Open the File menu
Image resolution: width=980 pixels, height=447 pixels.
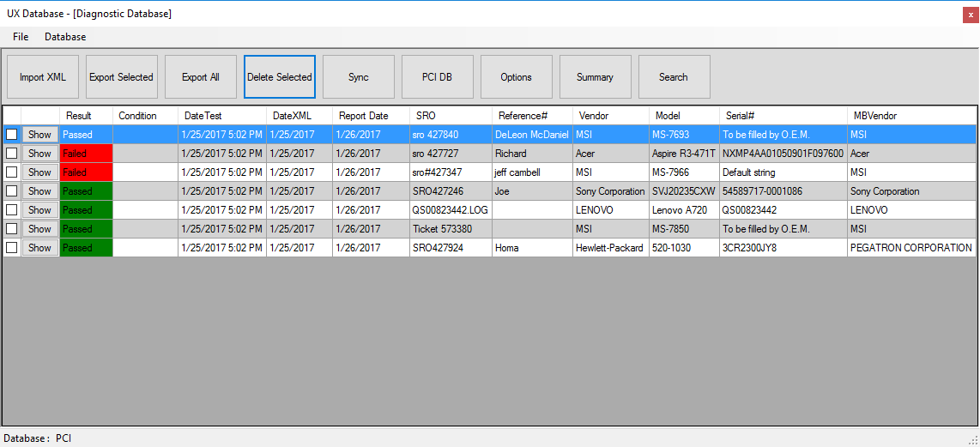tap(21, 37)
